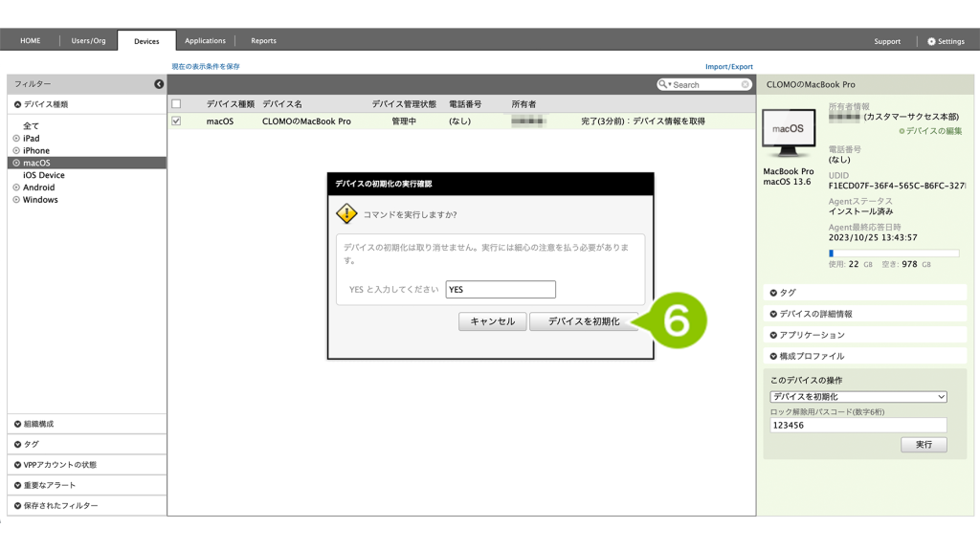Select the Devices tab
Viewport: 980px width, 551px height.
pos(146,41)
